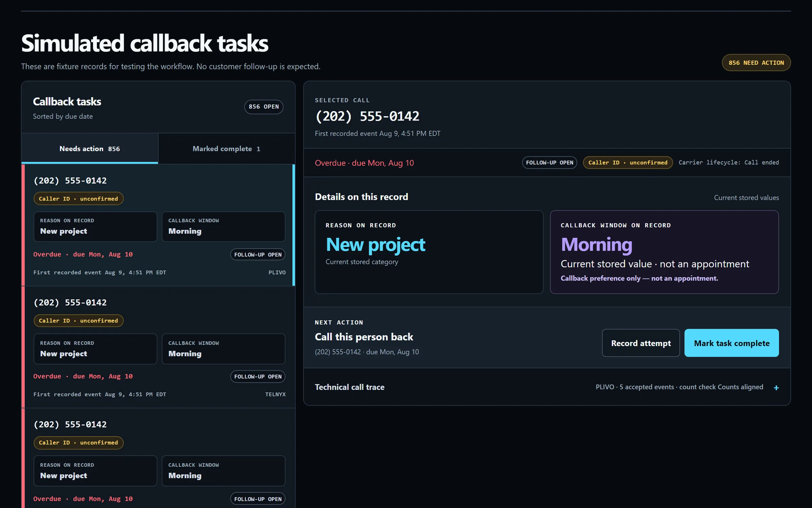
Task: Click 'Carrier lifecycle: Call ended' text
Action: coord(728,163)
